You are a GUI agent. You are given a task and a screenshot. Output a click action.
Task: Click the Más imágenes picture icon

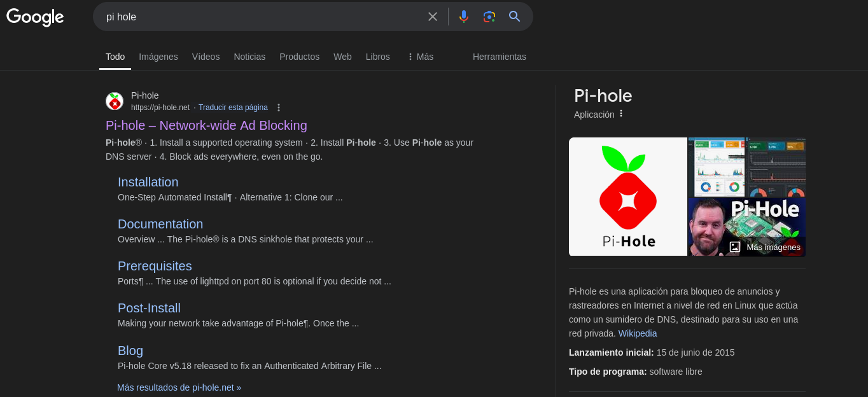tap(735, 247)
